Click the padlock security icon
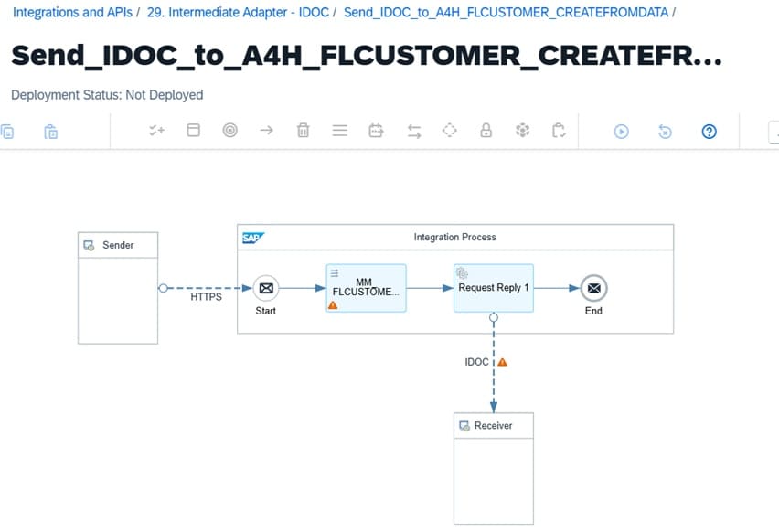The image size is (779, 532). pyautogui.click(x=486, y=131)
